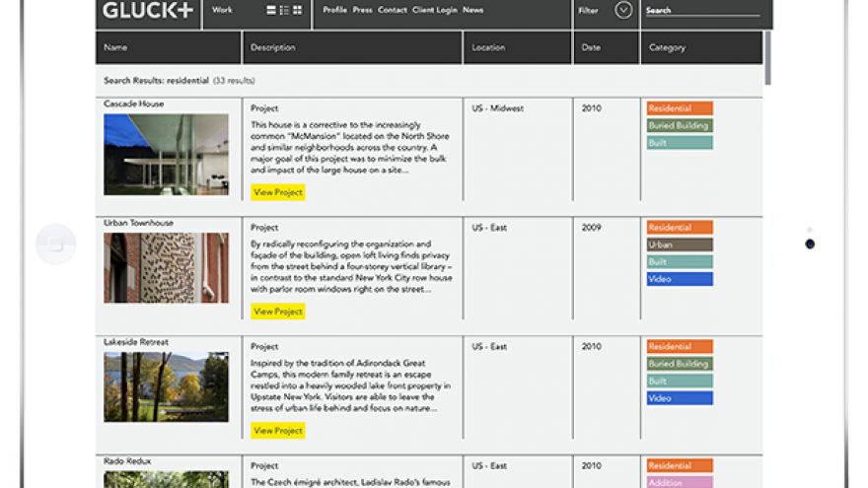View Project for Lakeside Retreat
The image size is (868, 488).
click(x=278, y=431)
